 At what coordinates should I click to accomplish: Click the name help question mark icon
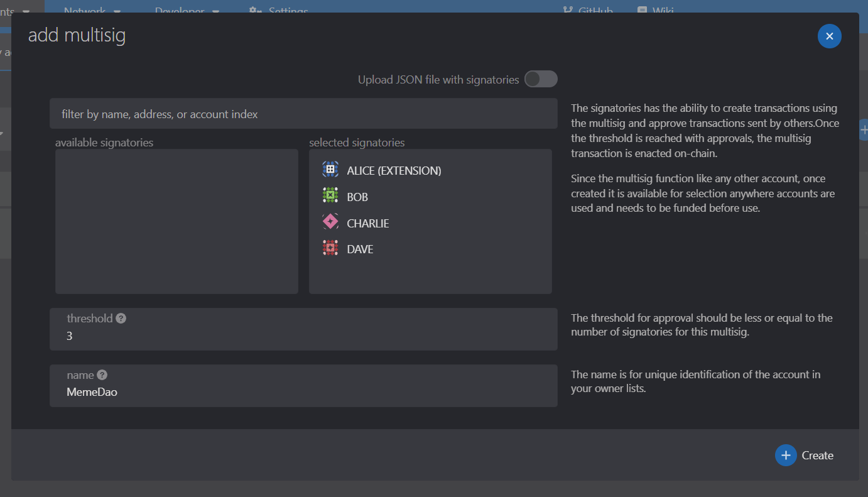click(102, 374)
